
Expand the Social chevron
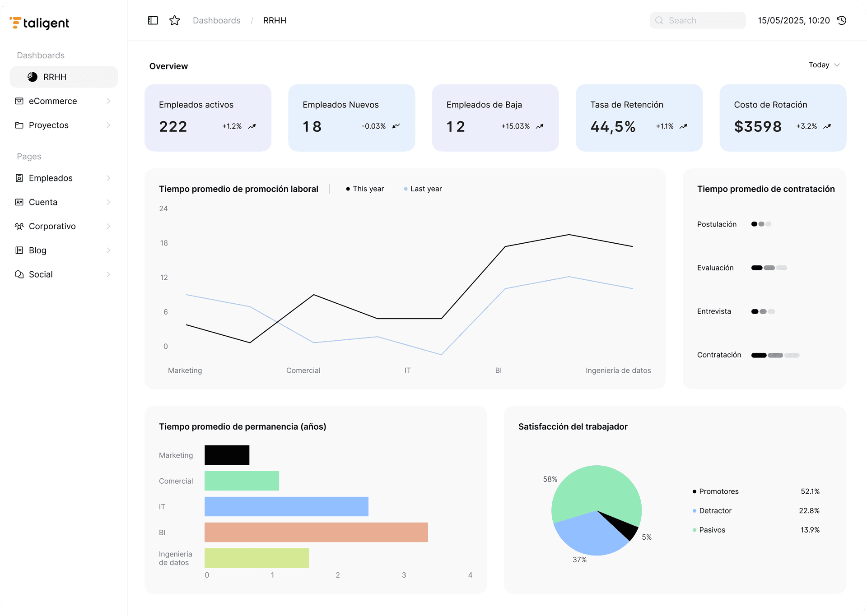click(x=108, y=274)
